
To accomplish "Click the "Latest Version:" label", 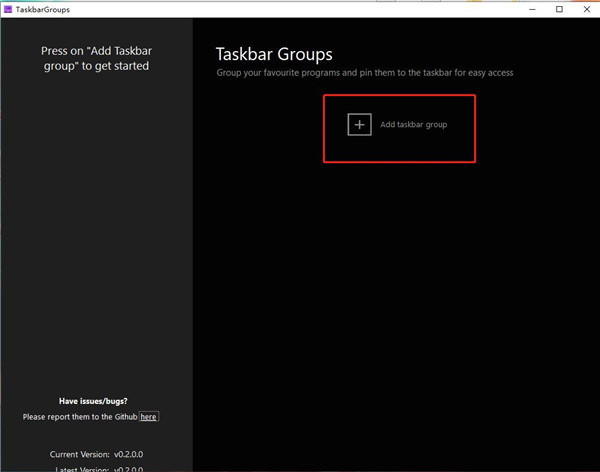I will pyautogui.click(x=78, y=468).
